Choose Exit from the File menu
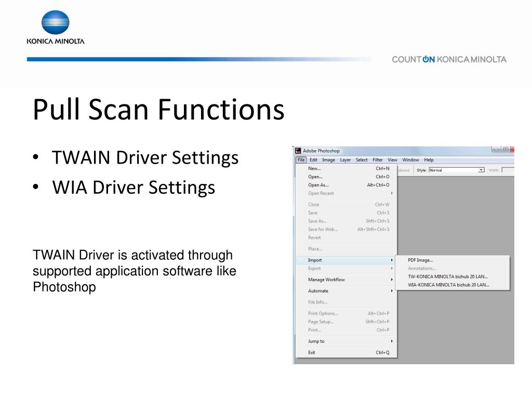This screenshot has width=532, height=399. tap(347, 353)
